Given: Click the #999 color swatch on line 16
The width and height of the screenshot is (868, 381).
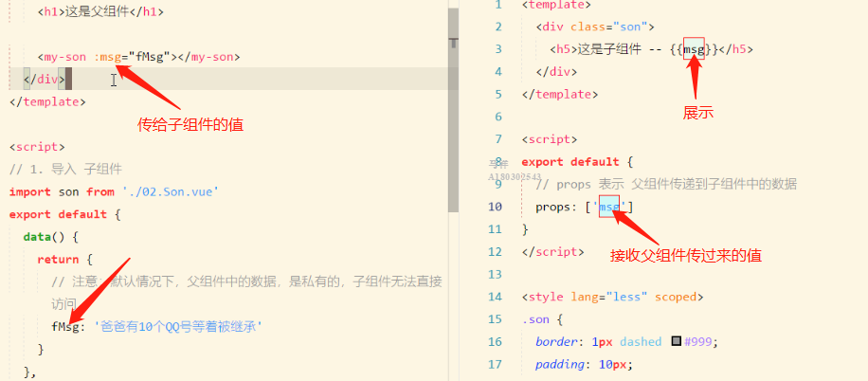Looking at the screenshot, I should coord(676,341).
